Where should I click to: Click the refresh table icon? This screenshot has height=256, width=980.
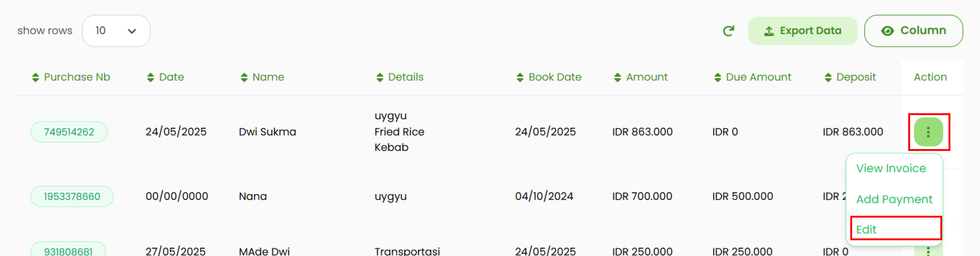(x=728, y=31)
